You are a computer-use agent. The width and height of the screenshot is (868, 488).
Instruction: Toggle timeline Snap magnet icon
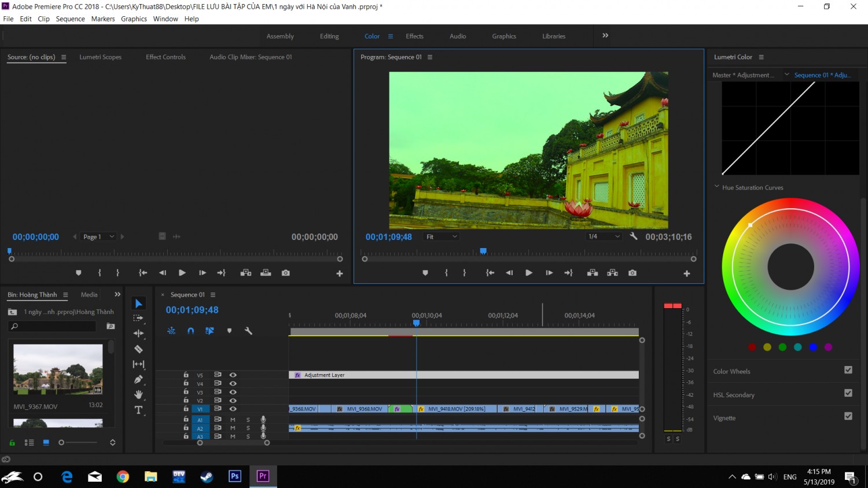(x=190, y=331)
